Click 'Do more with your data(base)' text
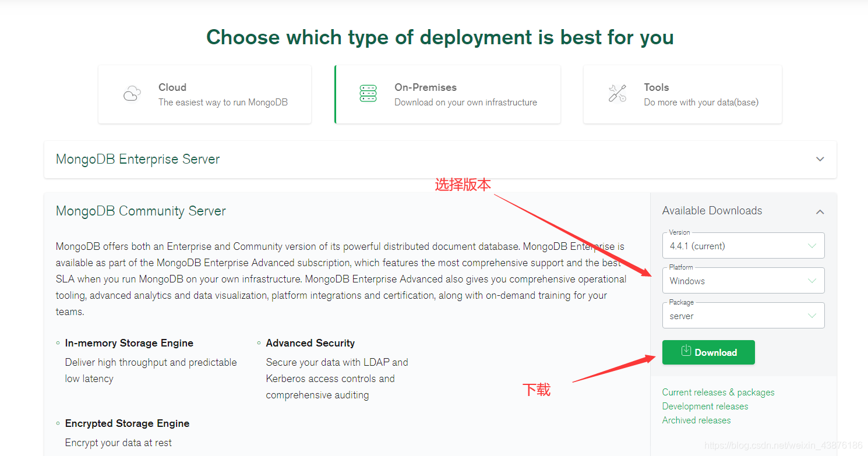Image resolution: width=868 pixels, height=456 pixels. point(701,102)
